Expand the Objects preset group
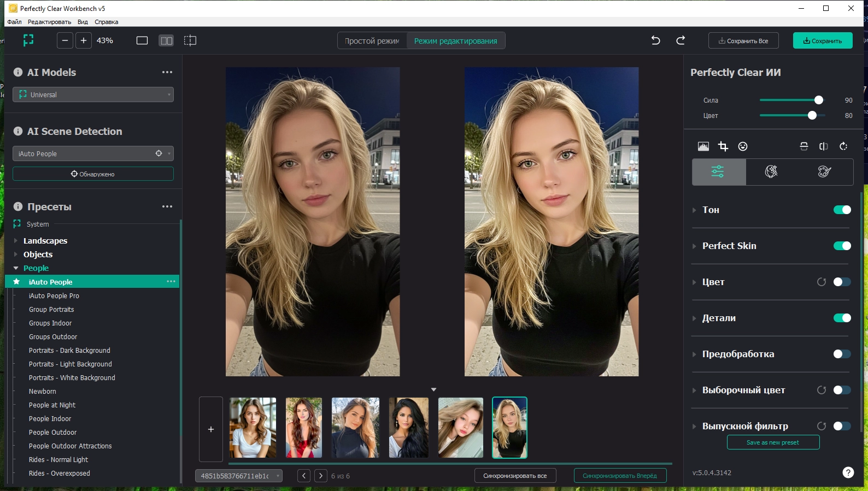Image resolution: width=868 pixels, height=491 pixels. coord(16,255)
